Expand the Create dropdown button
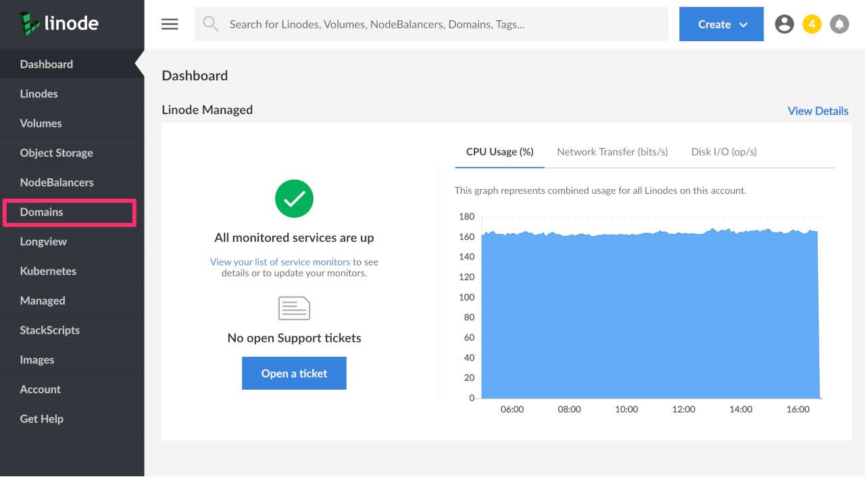 point(721,24)
